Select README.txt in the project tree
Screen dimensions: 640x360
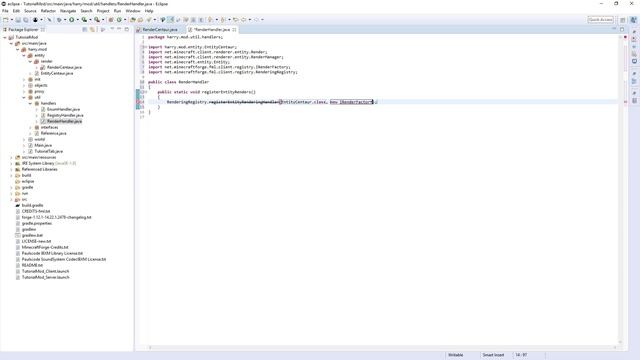(32, 265)
